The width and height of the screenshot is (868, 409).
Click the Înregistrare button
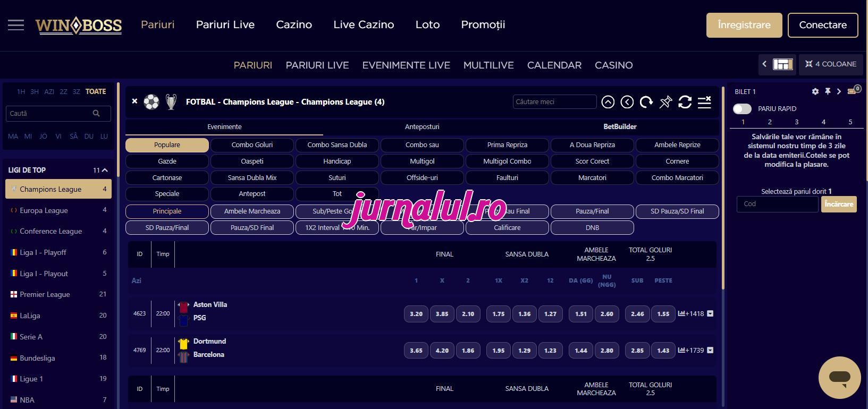(x=744, y=25)
